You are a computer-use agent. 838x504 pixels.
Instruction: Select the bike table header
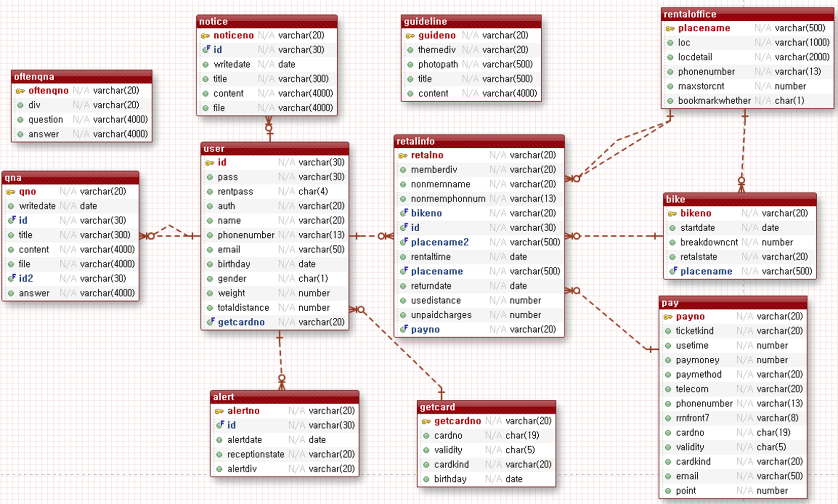tap(740, 199)
